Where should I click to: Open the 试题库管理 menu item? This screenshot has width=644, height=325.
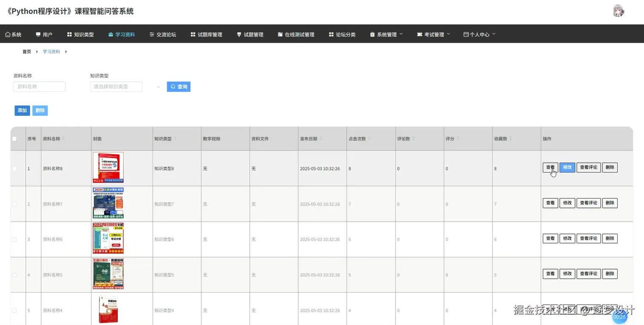click(x=206, y=35)
